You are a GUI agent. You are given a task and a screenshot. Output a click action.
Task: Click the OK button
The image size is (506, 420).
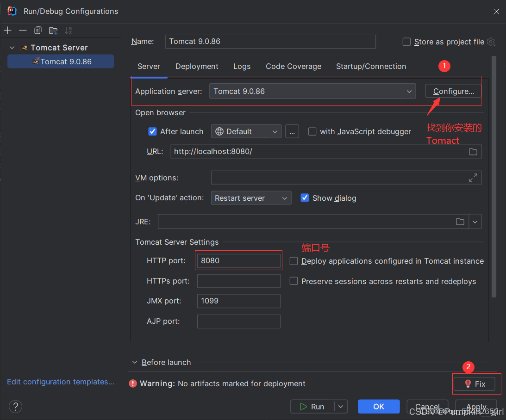[379, 407]
